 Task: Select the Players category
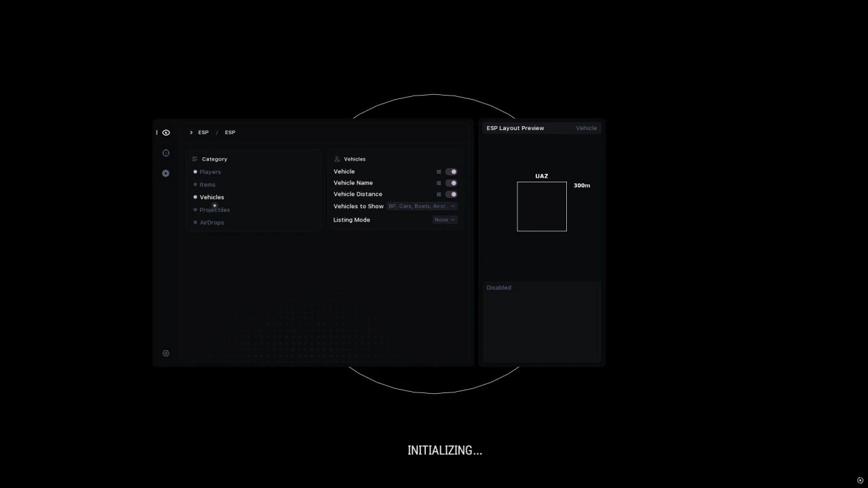tap(210, 172)
